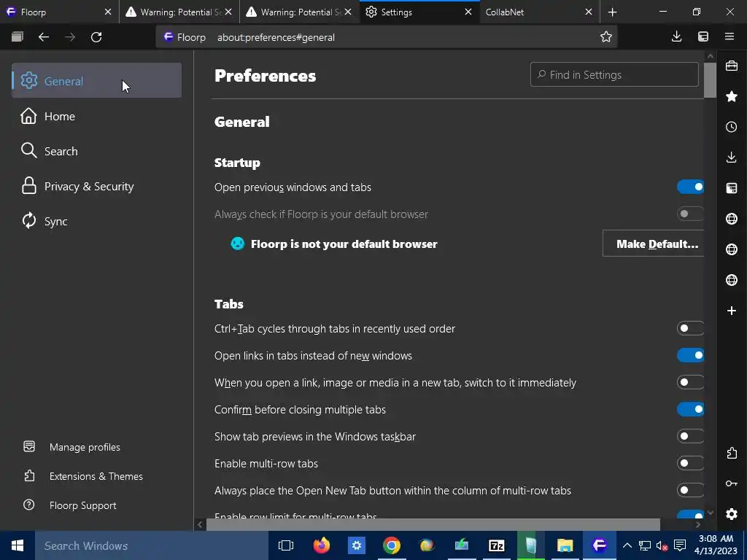The image size is (747, 560).
Task: Open the browser manager briefcase sidebar icon
Action: pyautogui.click(x=732, y=66)
